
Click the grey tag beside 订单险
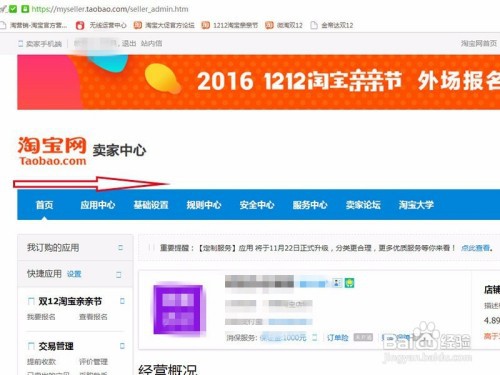click(363, 338)
